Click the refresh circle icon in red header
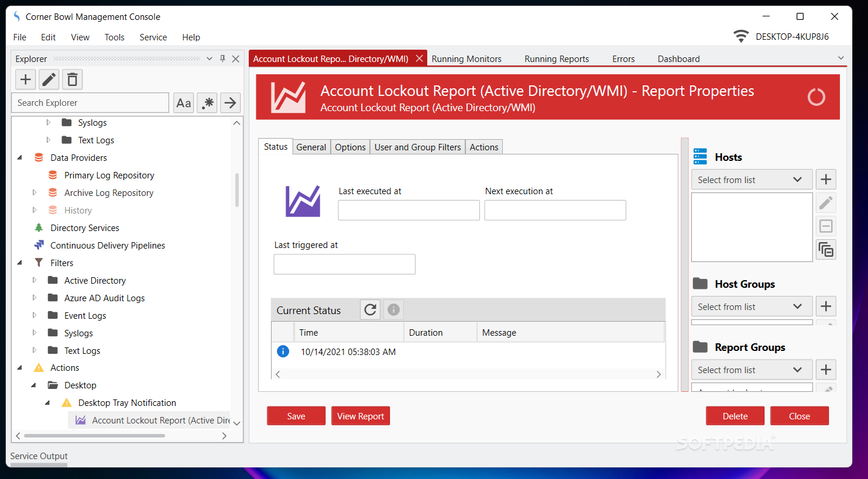 (816, 97)
